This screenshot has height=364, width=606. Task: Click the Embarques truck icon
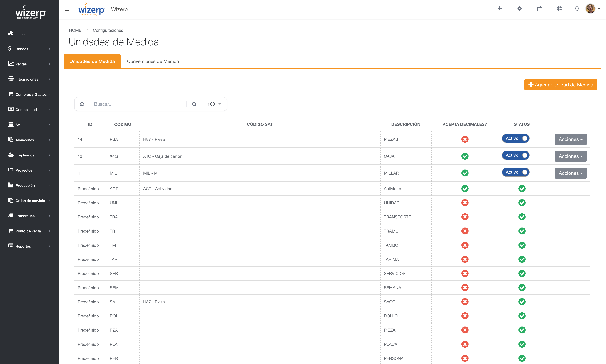coord(11,216)
